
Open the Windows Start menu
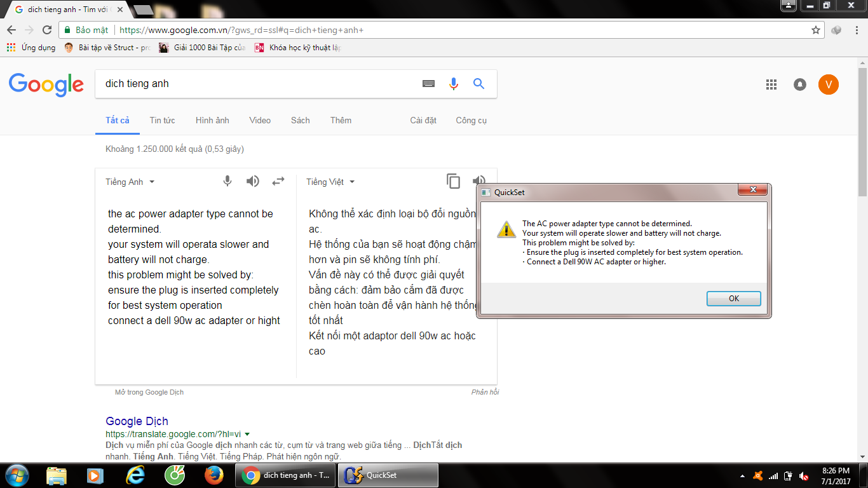coord(16,475)
